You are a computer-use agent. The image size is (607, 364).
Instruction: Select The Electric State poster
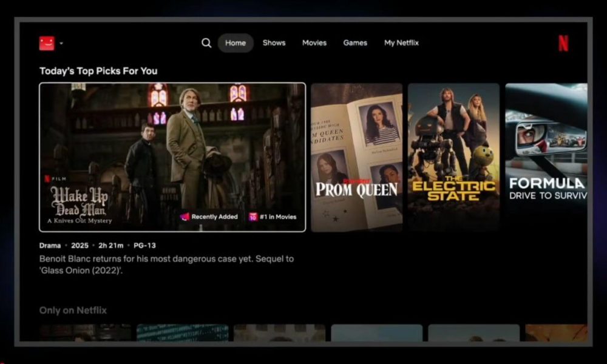(x=453, y=158)
